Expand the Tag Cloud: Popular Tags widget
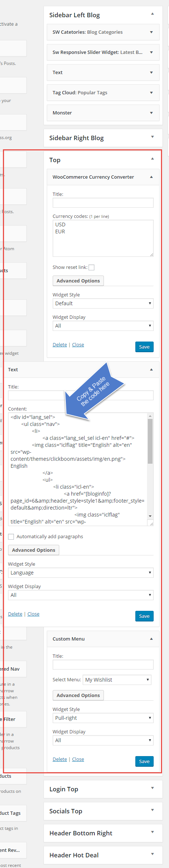 151,93
